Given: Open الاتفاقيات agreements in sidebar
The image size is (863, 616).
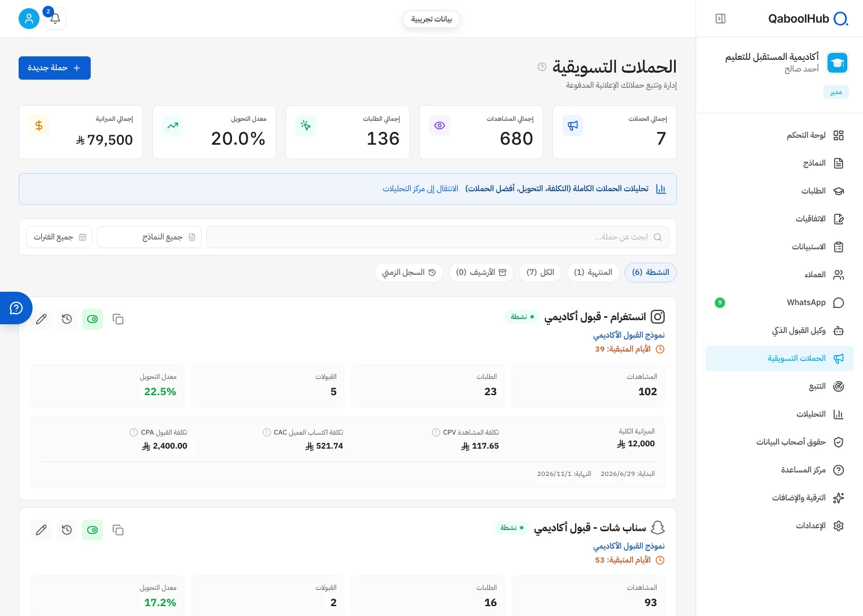Looking at the screenshot, I should click(779, 219).
